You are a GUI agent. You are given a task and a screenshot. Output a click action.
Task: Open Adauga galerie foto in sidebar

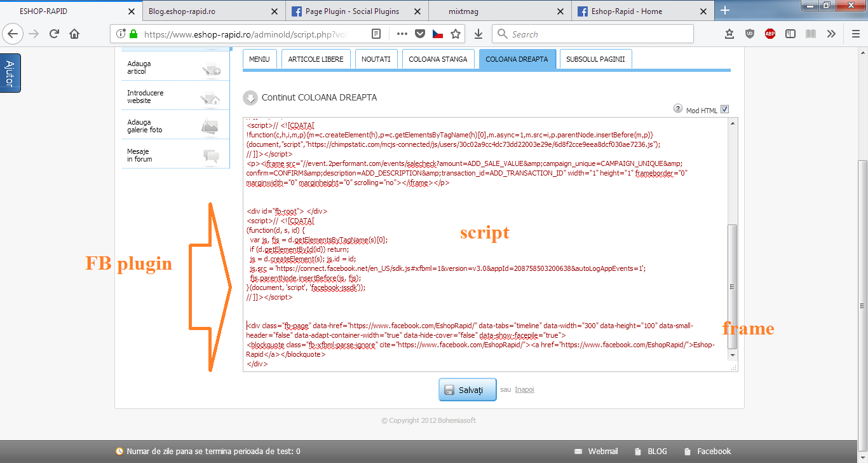click(x=175, y=126)
